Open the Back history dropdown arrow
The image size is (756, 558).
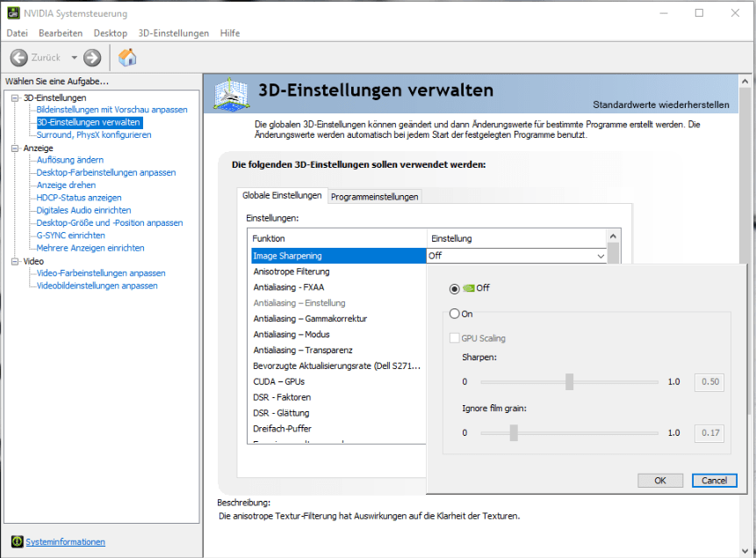click(x=75, y=57)
